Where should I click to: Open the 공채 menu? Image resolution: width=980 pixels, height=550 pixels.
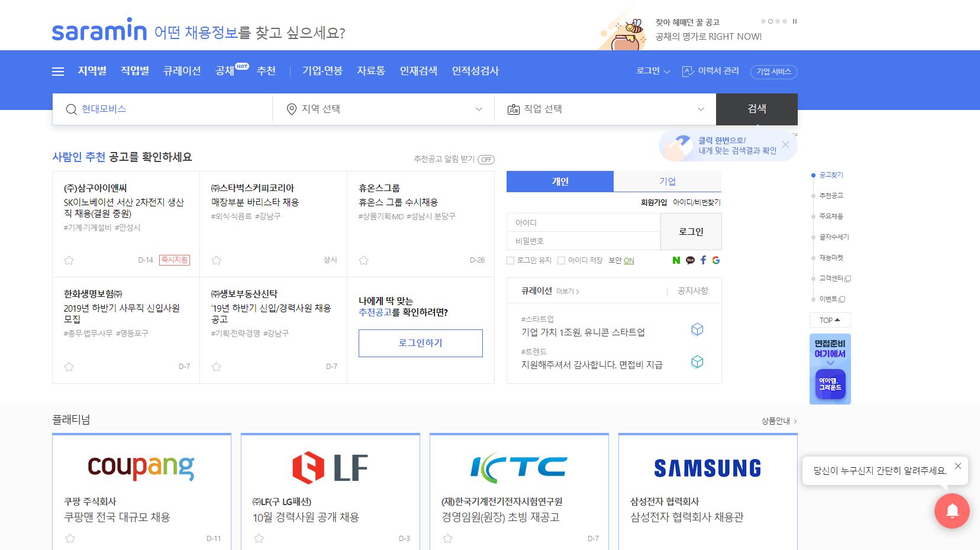(225, 71)
